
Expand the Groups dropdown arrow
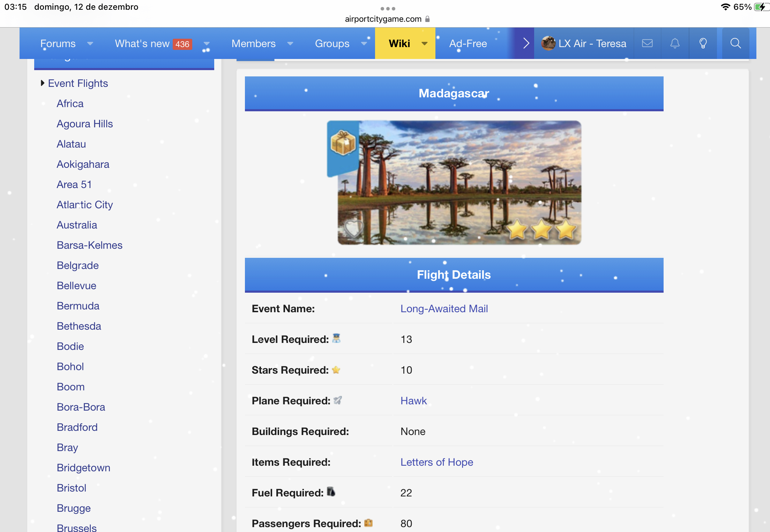(364, 44)
